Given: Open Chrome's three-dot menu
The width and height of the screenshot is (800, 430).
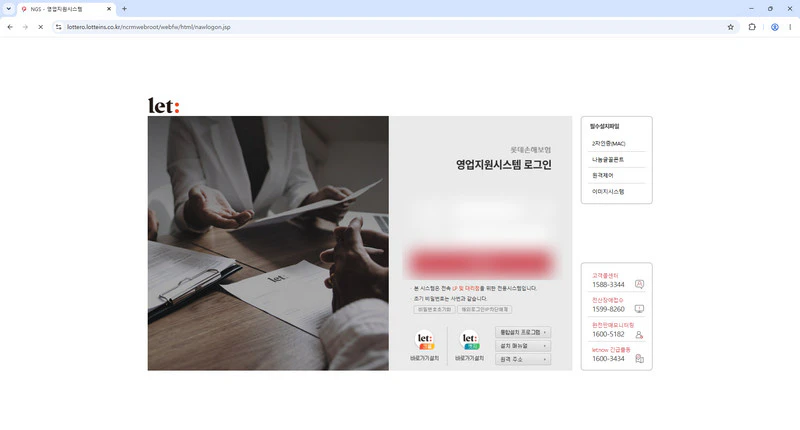Looking at the screenshot, I should tap(790, 27).
